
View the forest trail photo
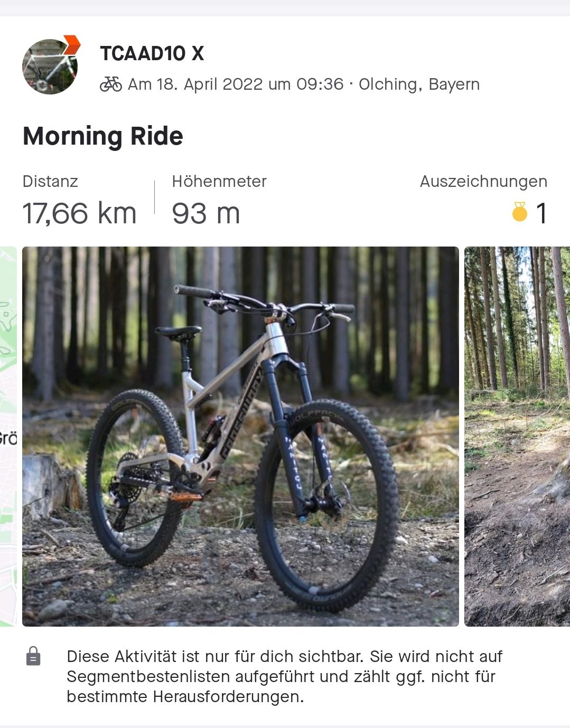[x=517, y=436]
